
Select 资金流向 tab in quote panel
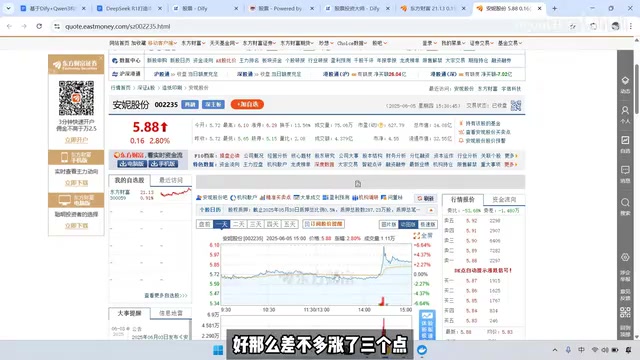click(x=504, y=200)
